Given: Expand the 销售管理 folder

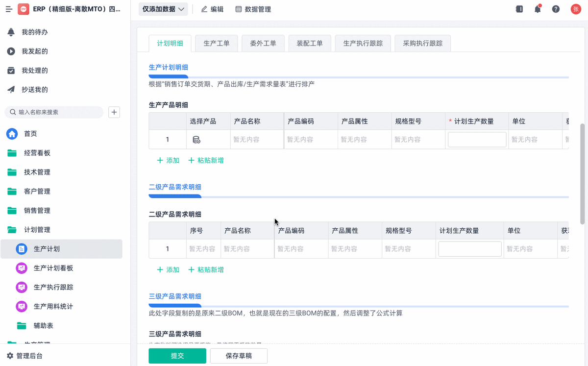Looking at the screenshot, I should [x=37, y=211].
